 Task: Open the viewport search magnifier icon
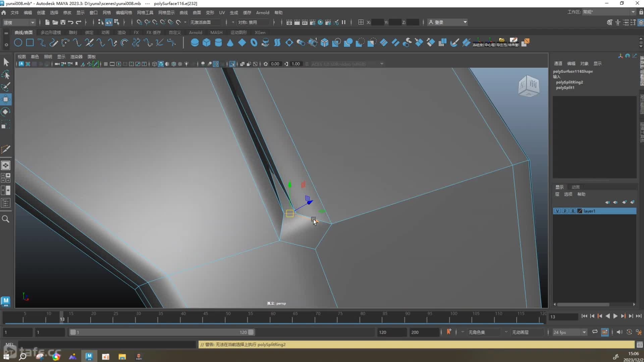[6, 219]
